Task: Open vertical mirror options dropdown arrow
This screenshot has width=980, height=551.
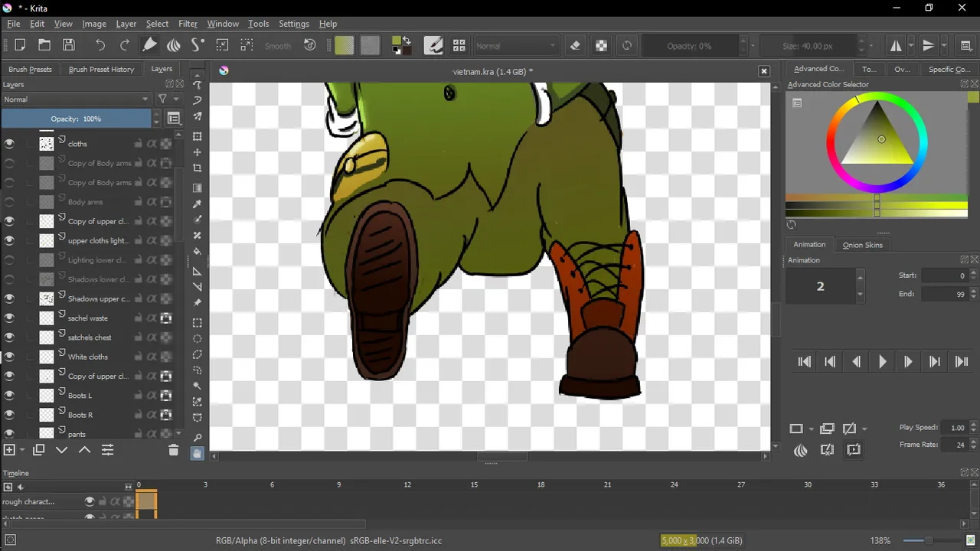Action: [944, 46]
